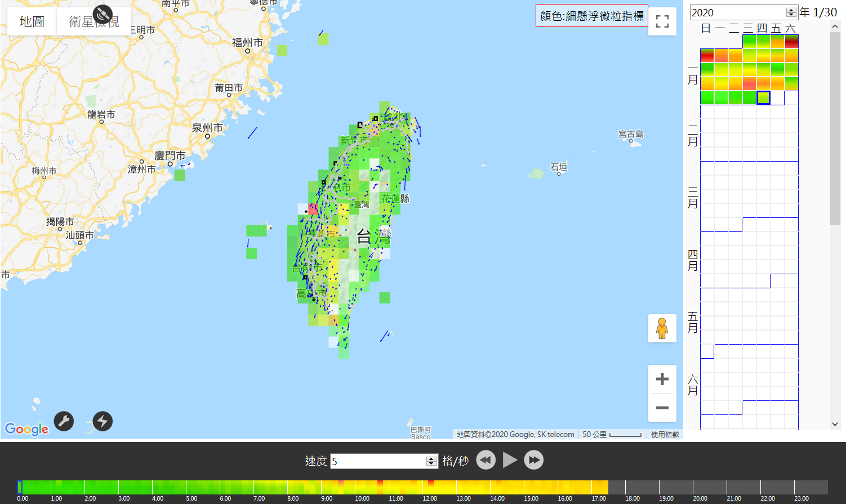Viewport: 846px width, 504px height.
Task: Increase the speed with the up spinner
Action: pos(431,458)
